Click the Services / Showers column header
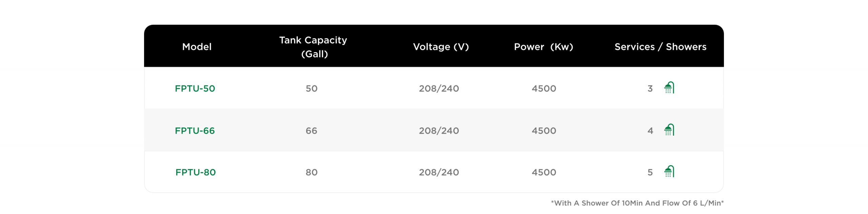Screen dimensions: 868x214 [660, 47]
